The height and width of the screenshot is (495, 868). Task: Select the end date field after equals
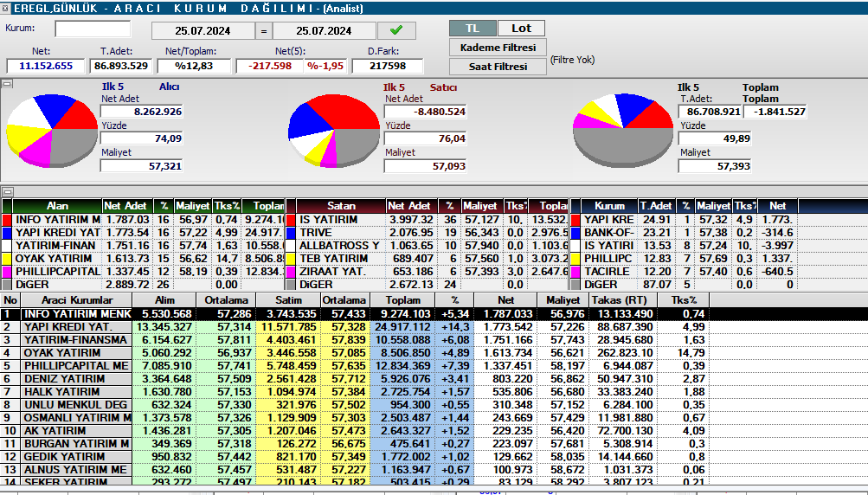324,31
